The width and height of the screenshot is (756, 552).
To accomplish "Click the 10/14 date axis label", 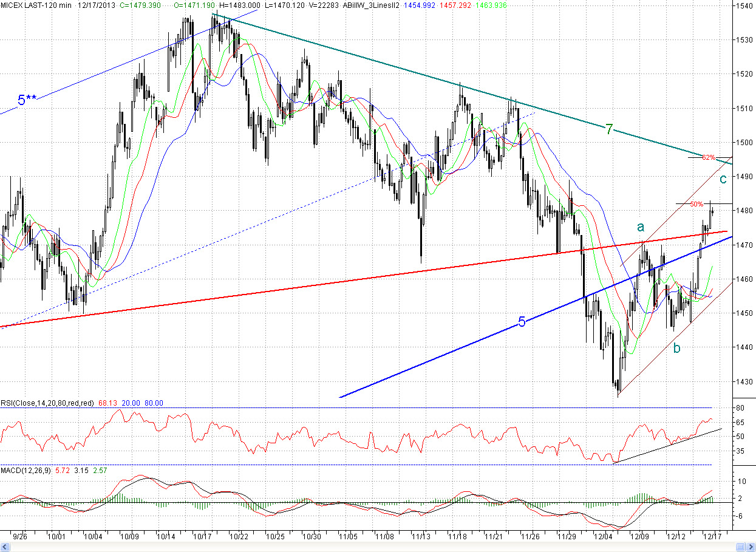I will 166,537.
